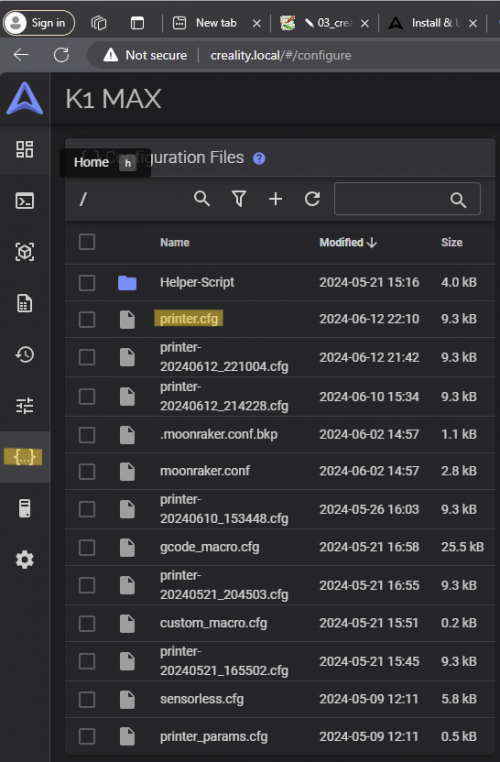500x762 pixels.
Task: Check the gcode_macro.cfg checkbox
Action: (87, 548)
